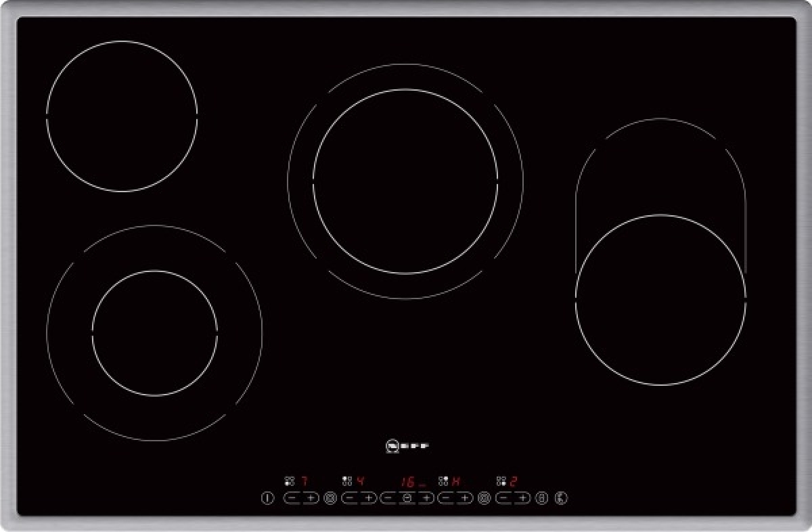
Task: Tap the zone indicator icon beside the H
Action: point(444,481)
